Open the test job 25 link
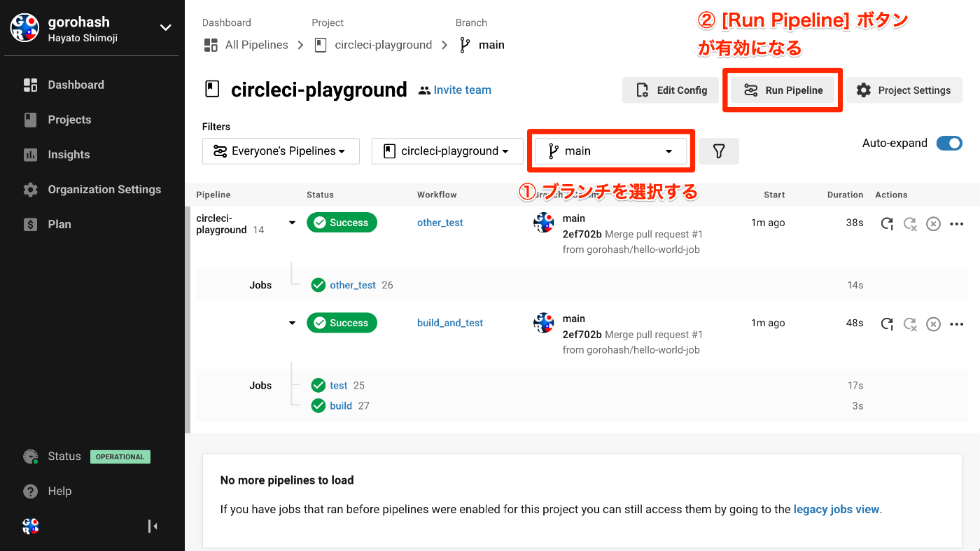Screen dimensions: 980x551 coord(339,385)
